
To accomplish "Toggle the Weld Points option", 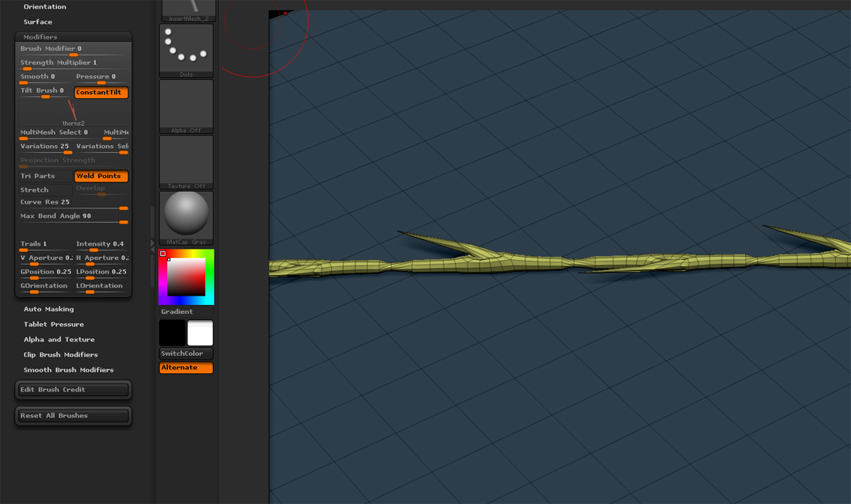I will [x=101, y=176].
